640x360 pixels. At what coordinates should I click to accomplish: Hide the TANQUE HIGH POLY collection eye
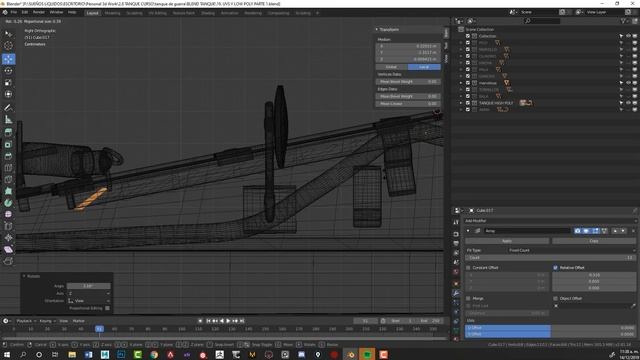pyautogui.click(x=628, y=103)
